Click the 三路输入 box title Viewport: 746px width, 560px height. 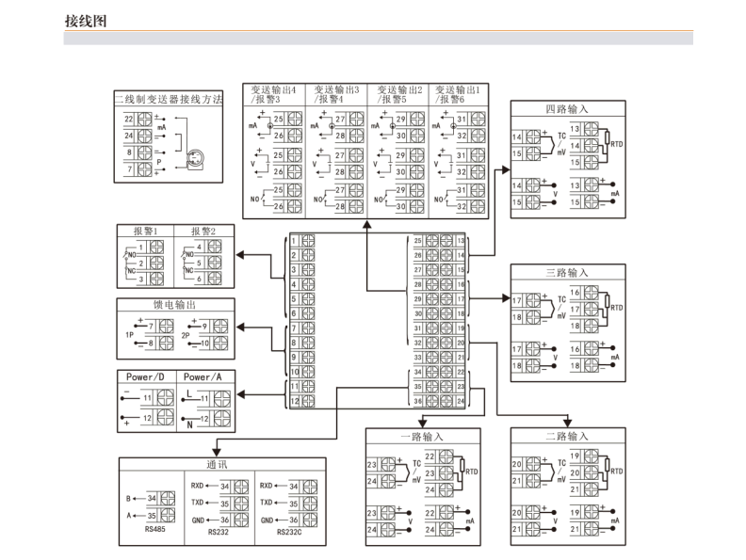pyautogui.click(x=566, y=272)
